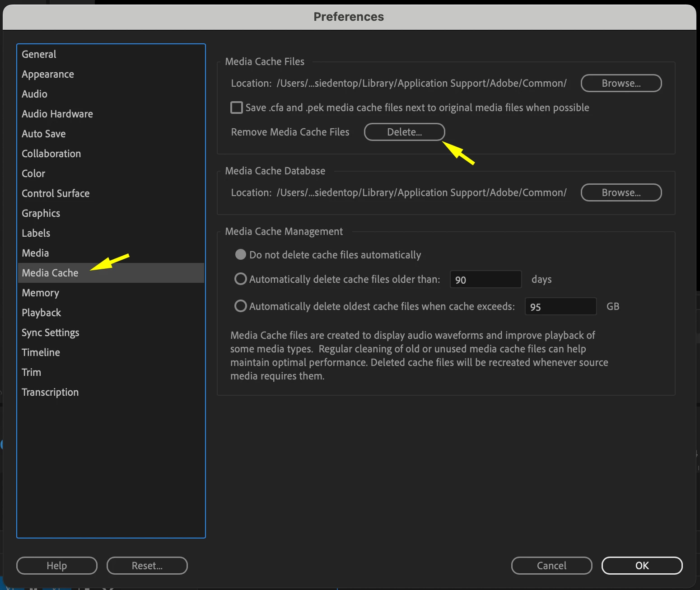Go to Audio Hardware preferences

(x=111, y=114)
